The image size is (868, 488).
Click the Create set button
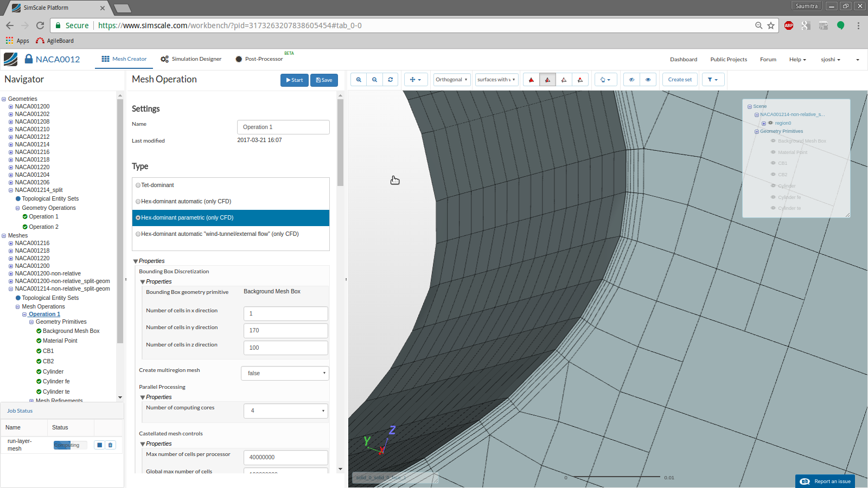coord(680,80)
